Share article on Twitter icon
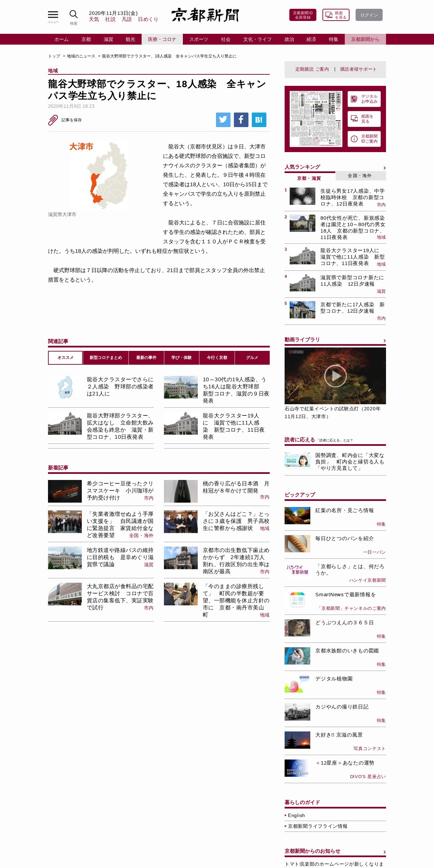434x868 pixels. pos(223,120)
